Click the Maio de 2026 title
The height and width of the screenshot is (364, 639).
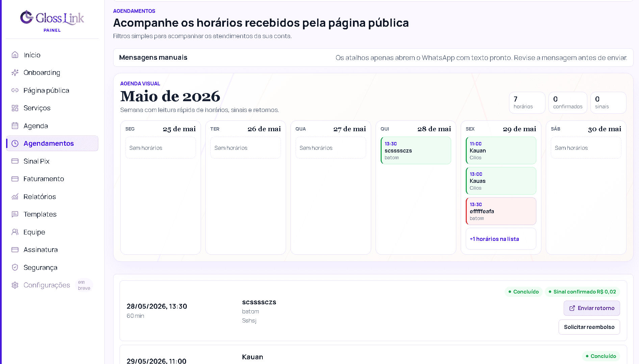coord(170,96)
